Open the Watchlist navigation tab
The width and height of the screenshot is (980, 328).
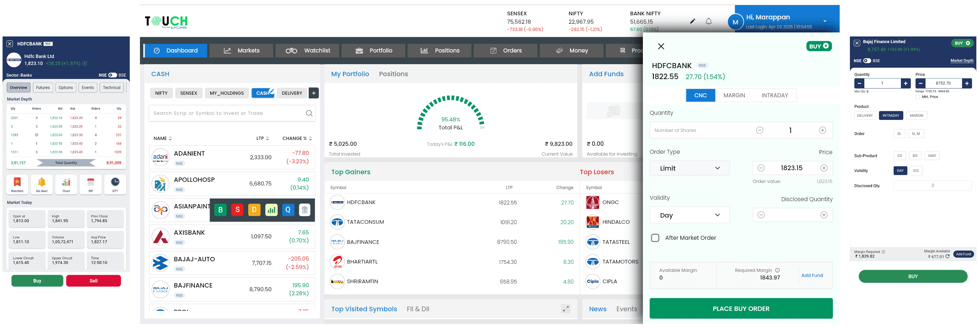pos(308,51)
